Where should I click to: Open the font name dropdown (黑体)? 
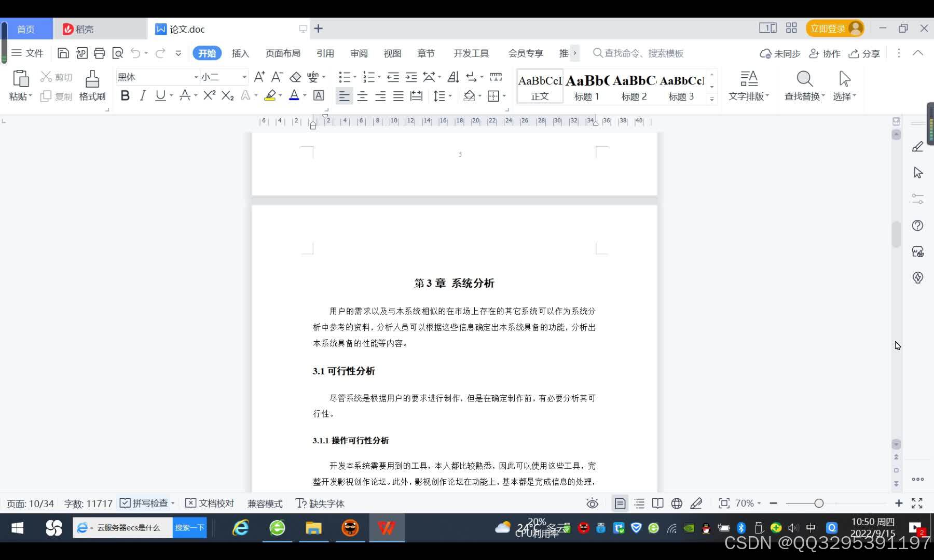click(196, 77)
